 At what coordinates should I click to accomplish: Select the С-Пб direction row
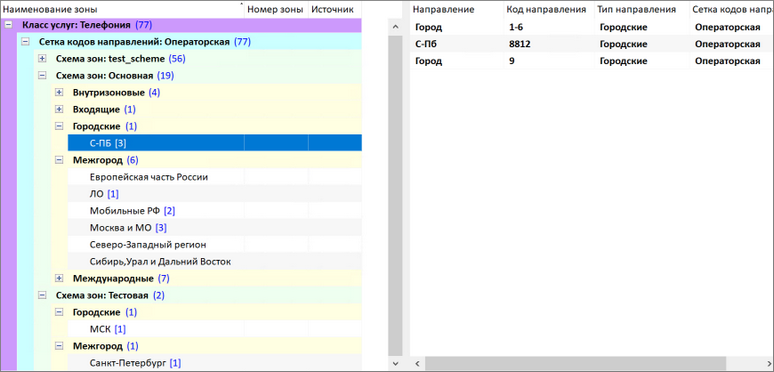click(592, 44)
